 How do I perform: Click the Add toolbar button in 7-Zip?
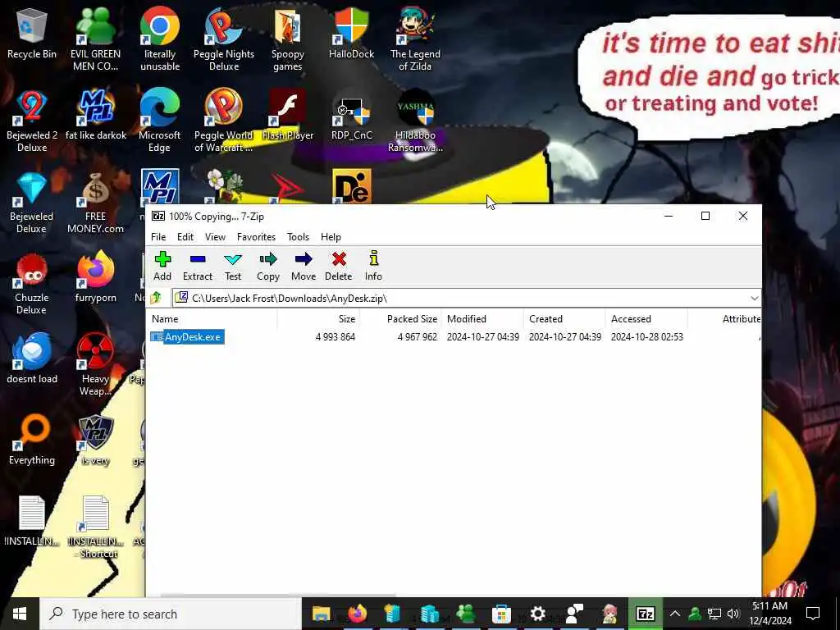click(162, 266)
